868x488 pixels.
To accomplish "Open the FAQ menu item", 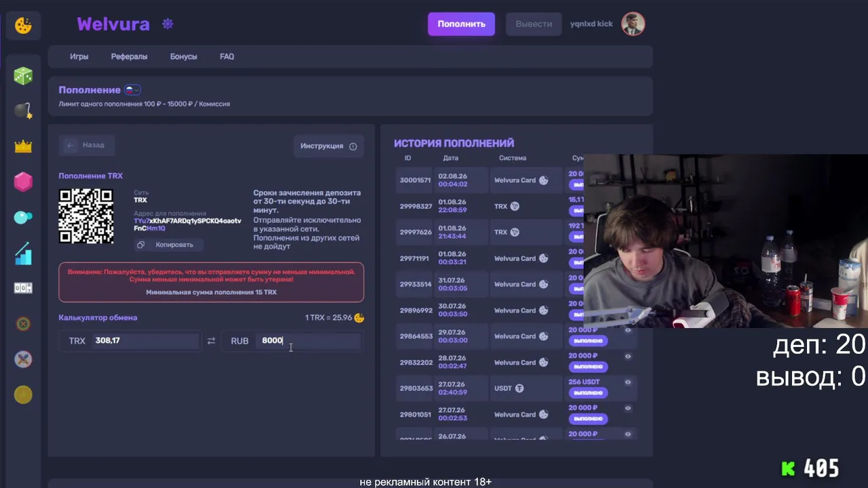I will [227, 56].
